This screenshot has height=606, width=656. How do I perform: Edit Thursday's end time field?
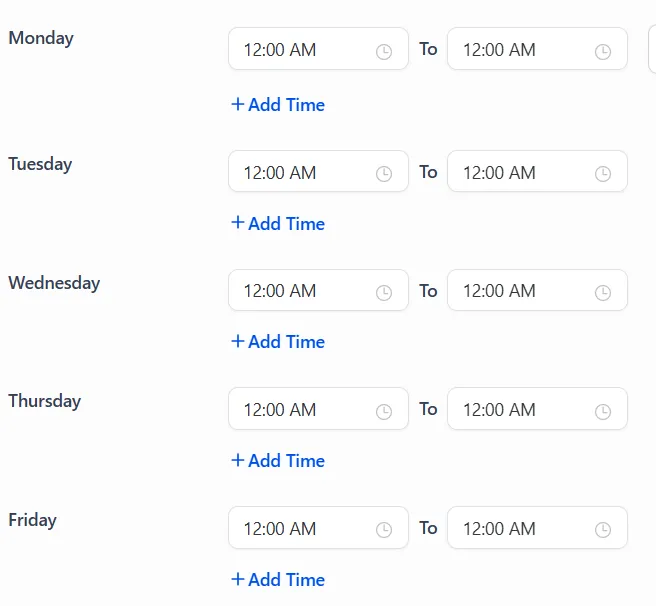pyautogui.click(x=519, y=410)
